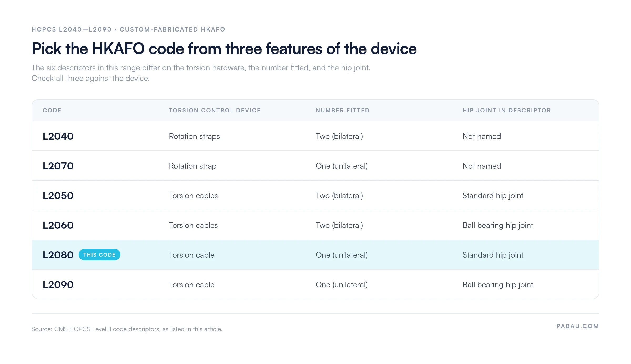
Task: Click Rotation straps in L2040 row
Action: 194,136
